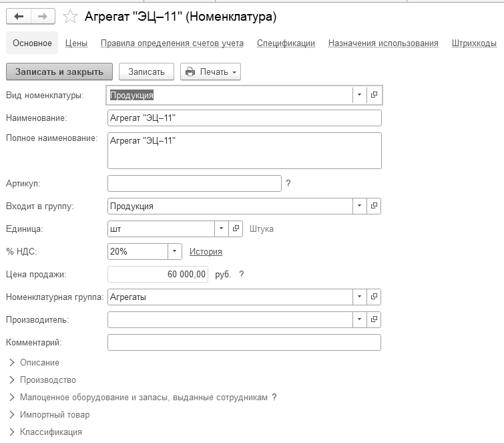This screenshot has height=443, width=504.
Task: Click the empty Производитель field
Action: 230,319
